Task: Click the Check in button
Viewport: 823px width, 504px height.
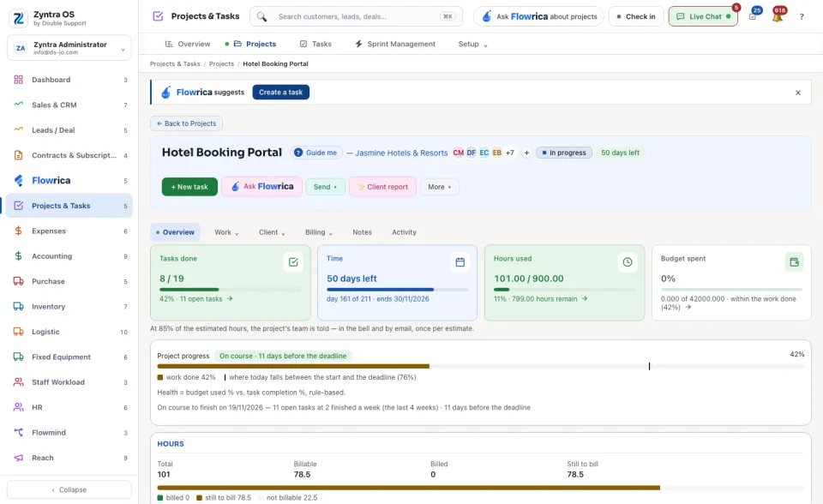Action: pyautogui.click(x=636, y=17)
